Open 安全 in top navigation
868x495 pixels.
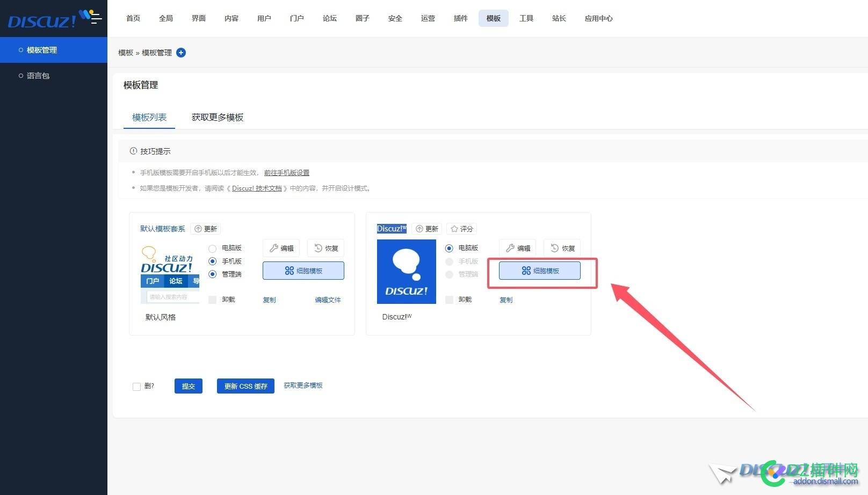coord(395,18)
